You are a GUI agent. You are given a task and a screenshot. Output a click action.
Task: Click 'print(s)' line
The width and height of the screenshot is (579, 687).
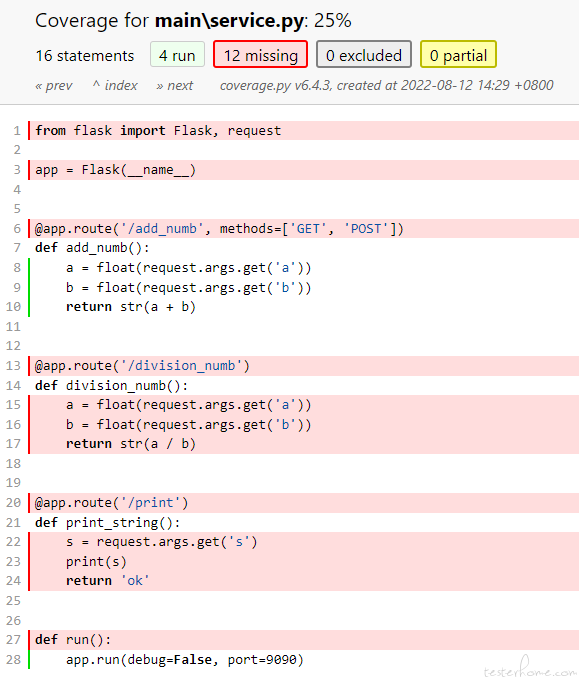[304, 561]
